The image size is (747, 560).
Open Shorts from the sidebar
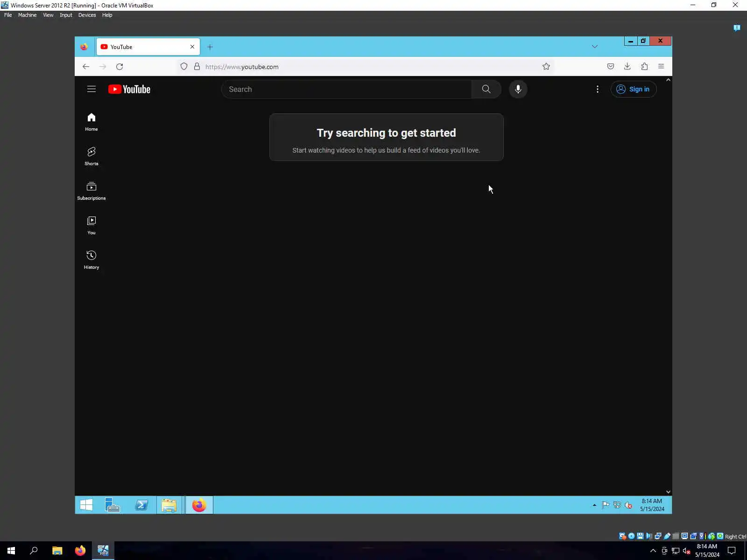coord(92,157)
